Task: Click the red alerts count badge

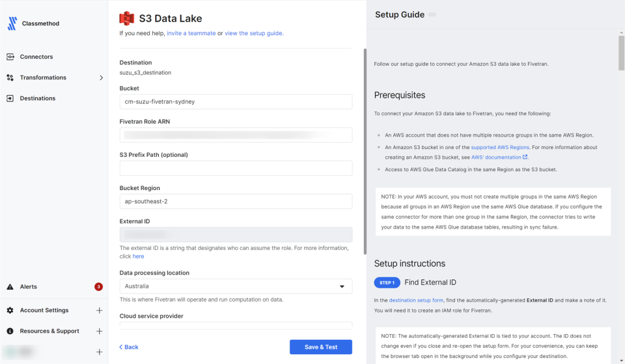Action: click(98, 287)
